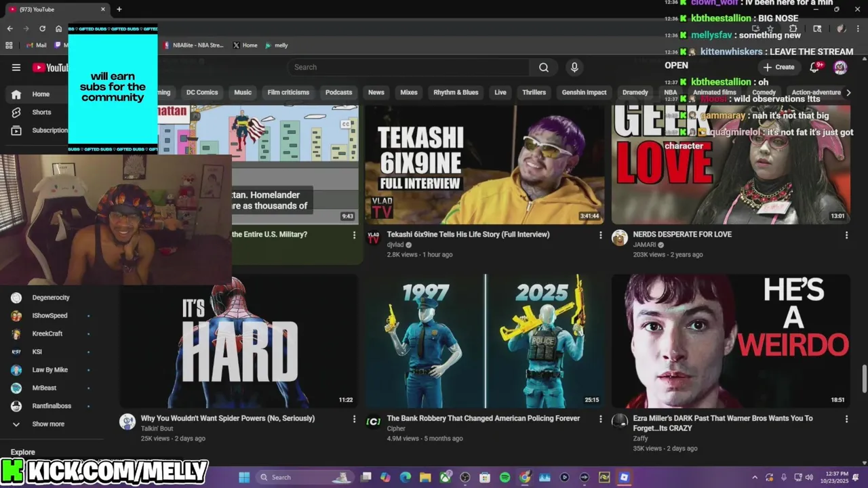This screenshot has height=488, width=868.
Task: Select the Rhythm & Blues chip
Action: (456, 92)
